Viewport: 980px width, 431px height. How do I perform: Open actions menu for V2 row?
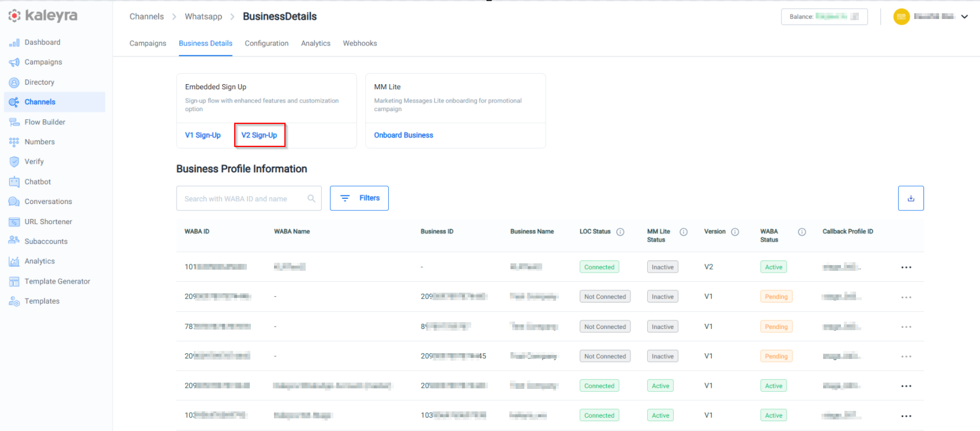click(906, 267)
